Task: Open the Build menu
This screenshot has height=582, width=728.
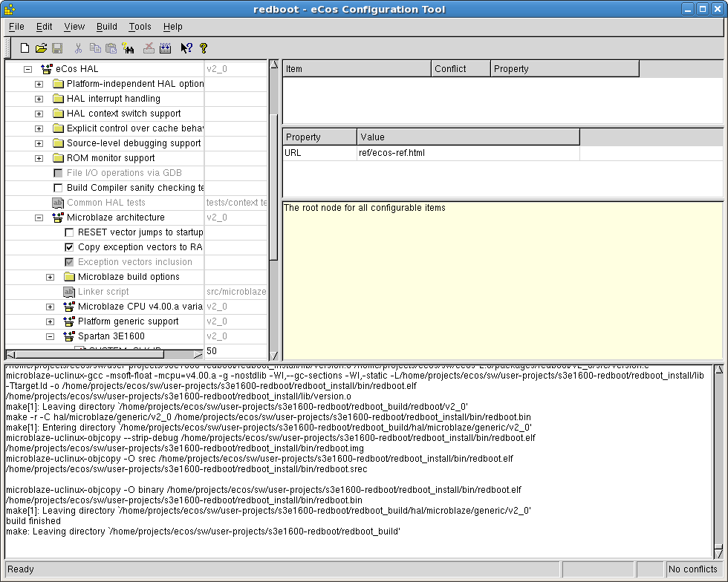Action: pos(107,27)
